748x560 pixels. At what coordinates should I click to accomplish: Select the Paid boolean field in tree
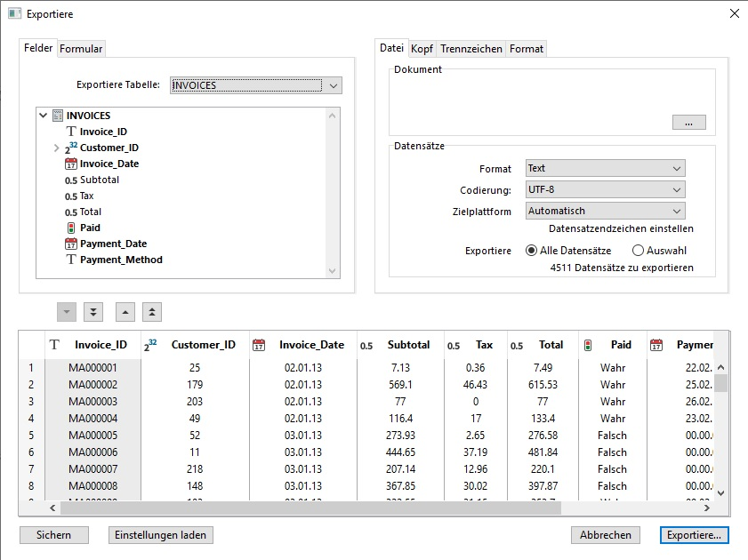[90, 228]
